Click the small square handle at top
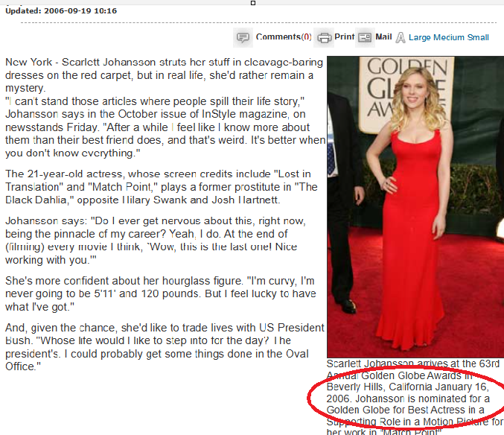504x435 pixels. pos(253,3)
